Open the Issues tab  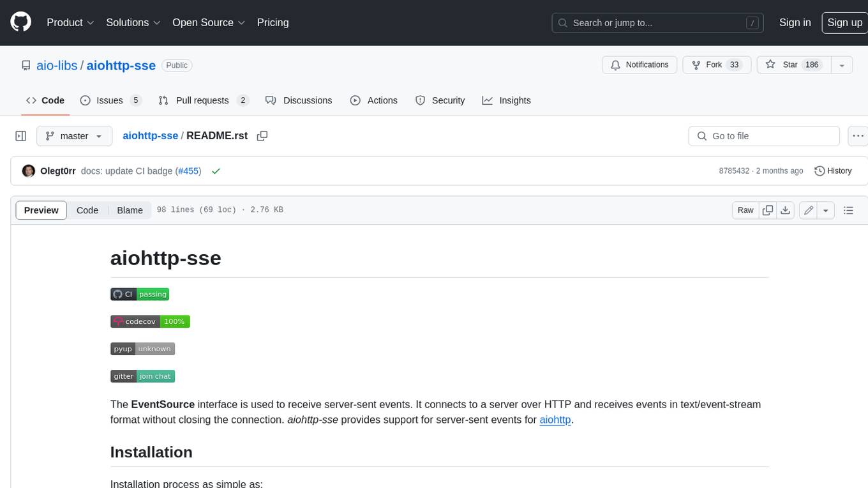coord(110,100)
